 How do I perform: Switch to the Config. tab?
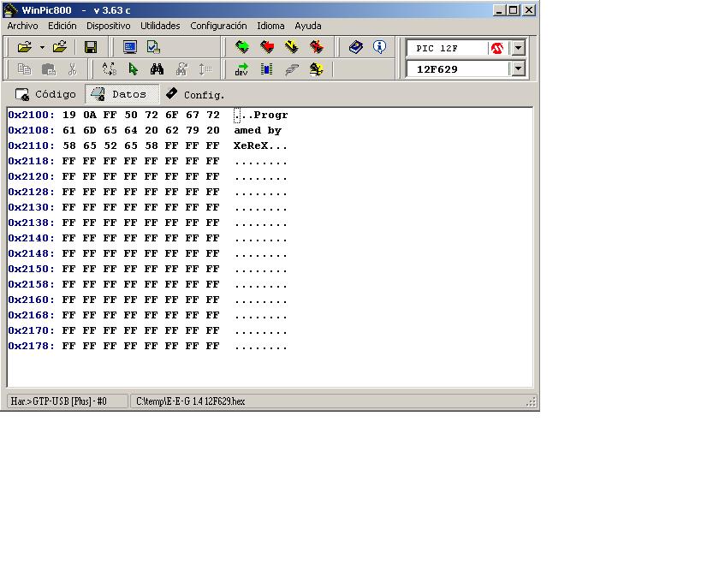(x=195, y=94)
